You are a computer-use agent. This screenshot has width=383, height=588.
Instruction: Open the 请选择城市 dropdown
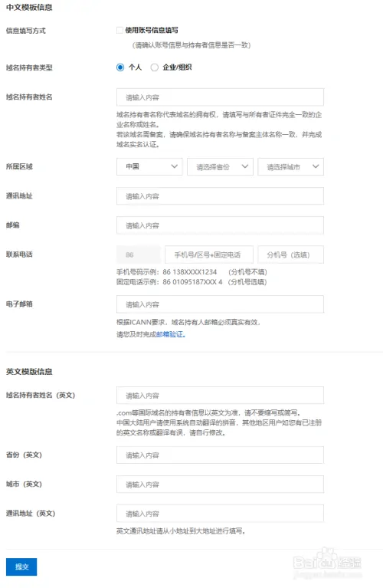point(290,166)
